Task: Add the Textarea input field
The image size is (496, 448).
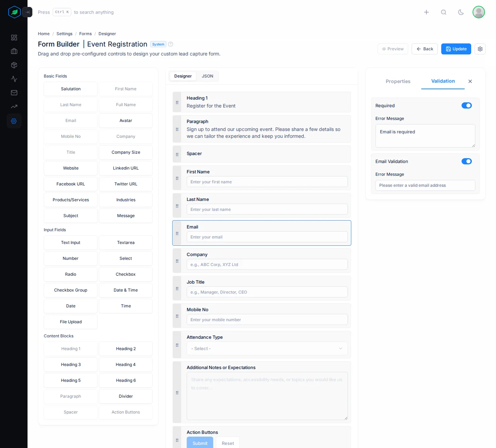Action: coord(126,243)
